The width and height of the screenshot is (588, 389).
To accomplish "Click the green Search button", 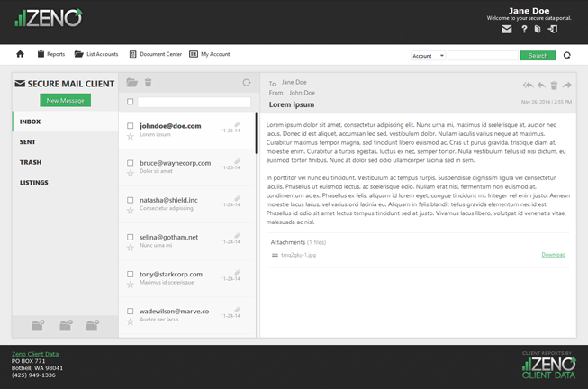I will 538,56.
